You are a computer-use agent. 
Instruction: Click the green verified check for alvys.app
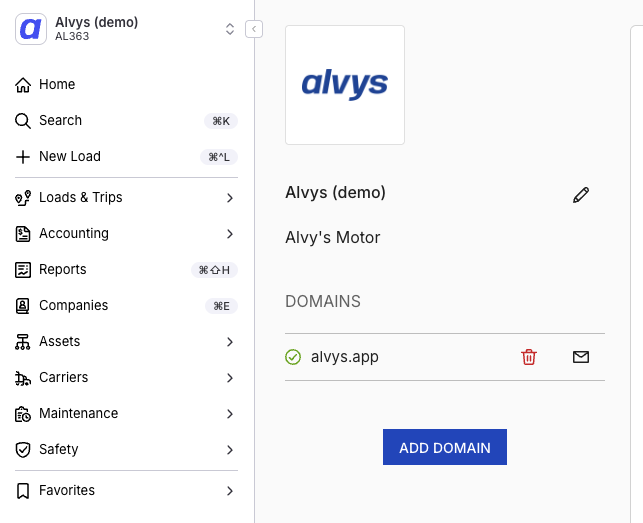[x=293, y=357]
